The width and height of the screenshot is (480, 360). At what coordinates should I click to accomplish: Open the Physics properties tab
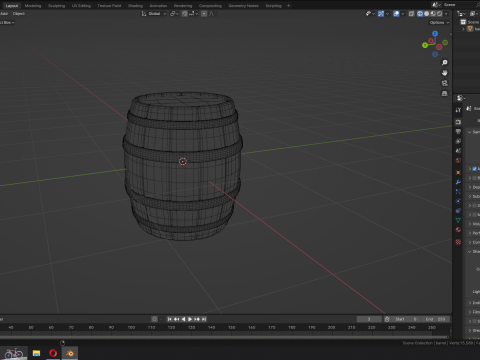[x=458, y=201]
